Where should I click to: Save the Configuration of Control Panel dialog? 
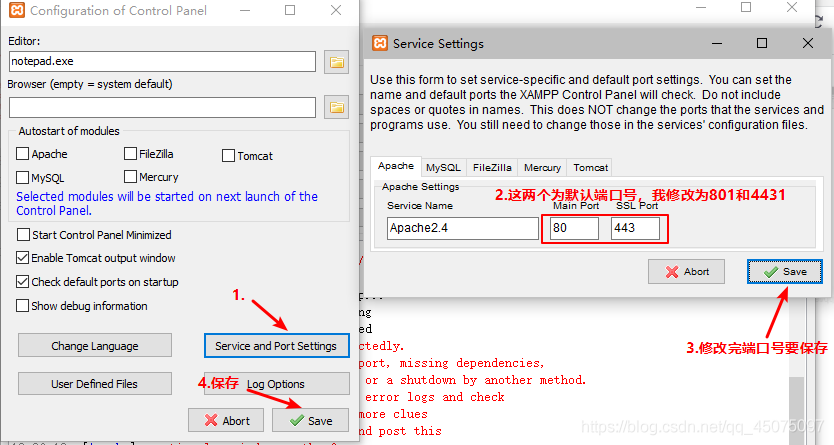pos(311,421)
